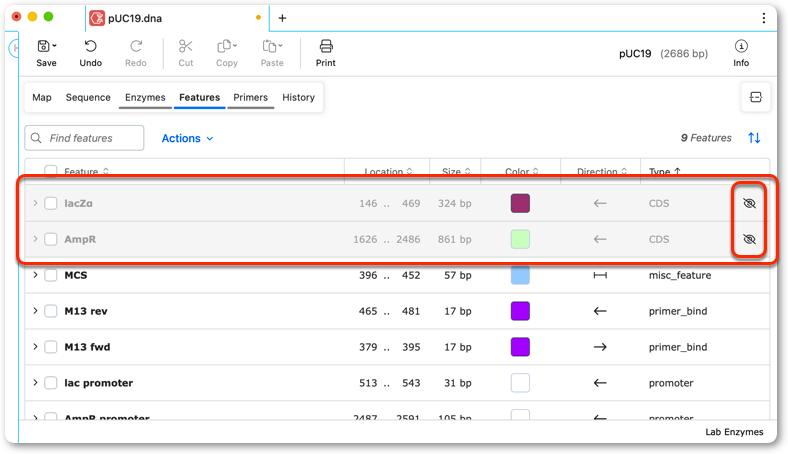
Task: Click the Copy toolbar icon
Action: (x=224, y=46)
